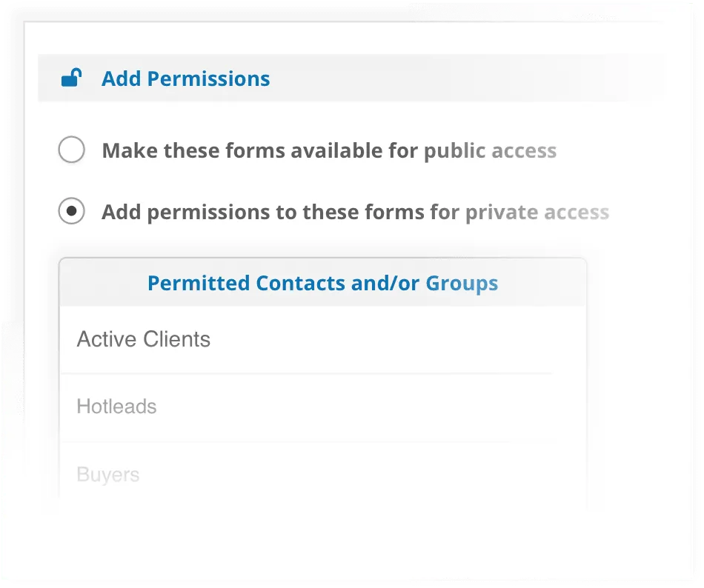The height and width of the screenshot is (588, 704).
Task: Select the Buyers group entry
Action: [x=108, y=475]
